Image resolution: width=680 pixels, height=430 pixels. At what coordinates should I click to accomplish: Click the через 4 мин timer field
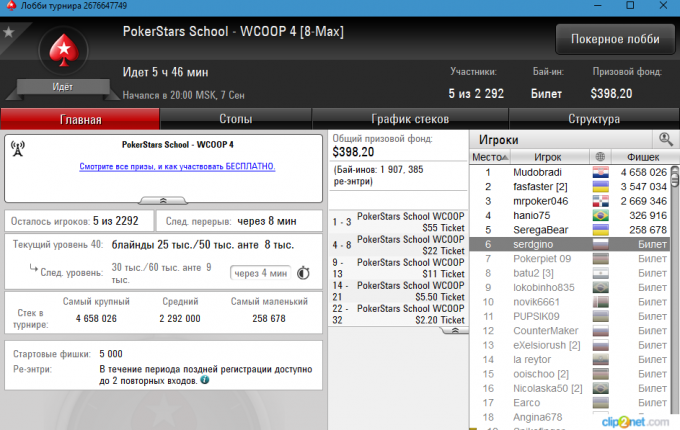pyautogui.click(x=260, y=273)
